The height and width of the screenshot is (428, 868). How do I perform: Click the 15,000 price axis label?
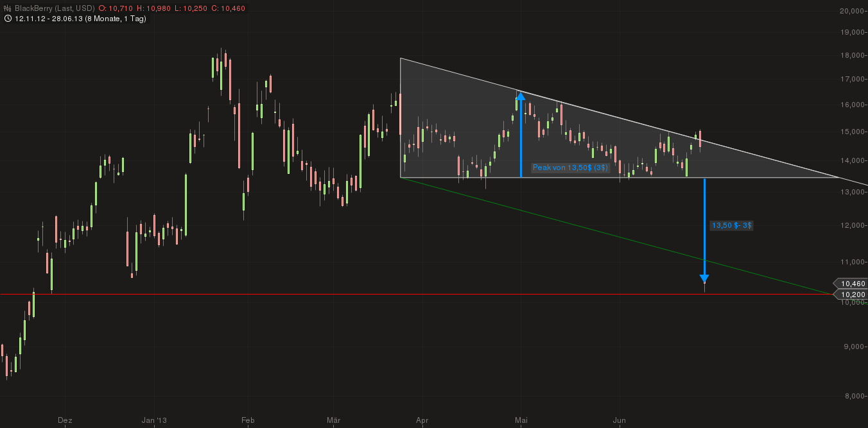[x=853, y=132]
